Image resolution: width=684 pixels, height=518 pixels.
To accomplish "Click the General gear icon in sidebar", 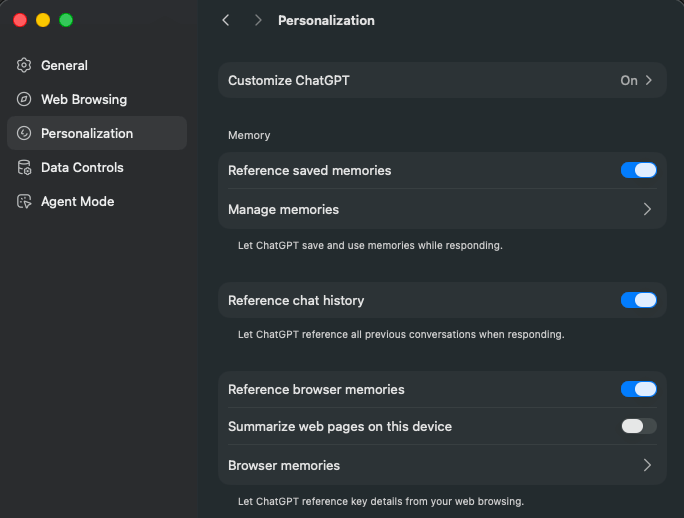I will (x=24, y=65).
